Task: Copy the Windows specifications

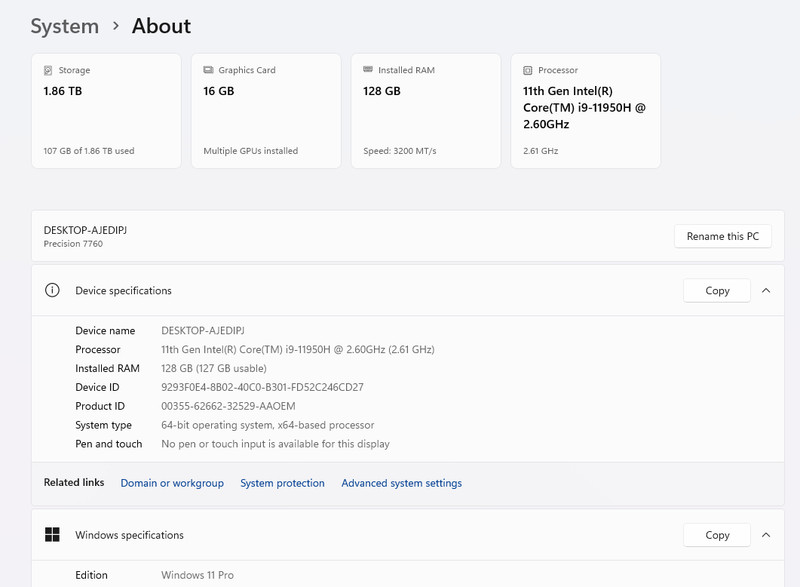Action: (x=717, y=534)
